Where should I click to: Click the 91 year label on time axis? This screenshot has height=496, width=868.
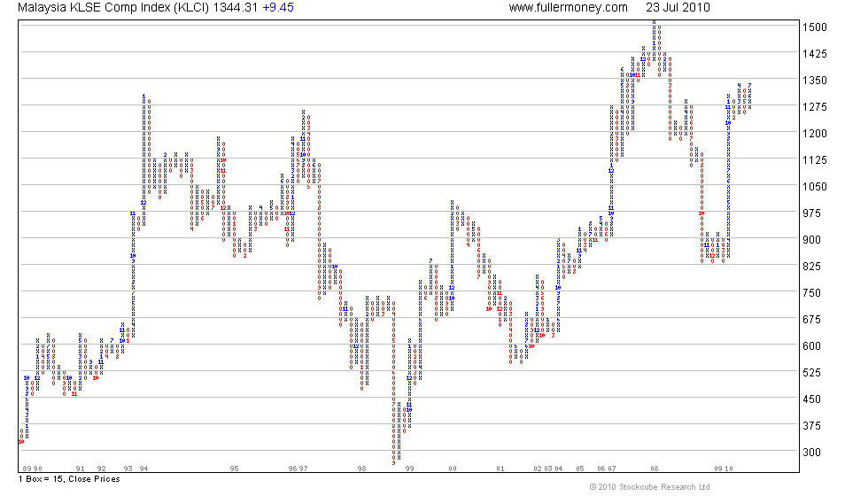point(81,469)
